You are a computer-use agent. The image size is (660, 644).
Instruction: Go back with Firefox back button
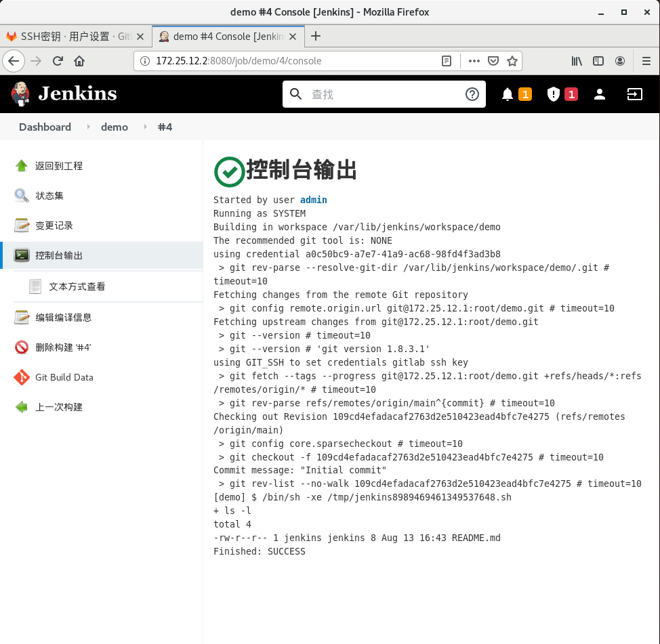pos(14,61)
